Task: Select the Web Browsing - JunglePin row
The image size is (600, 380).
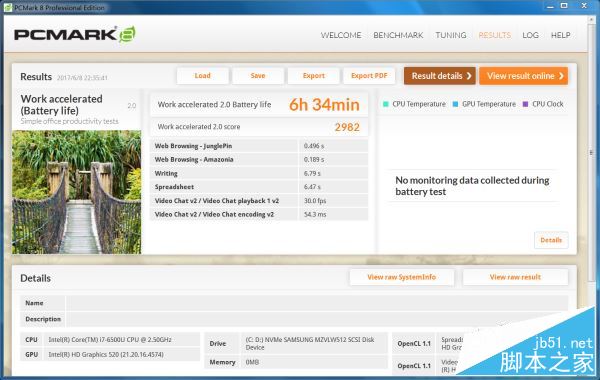Action: point(259,146)
